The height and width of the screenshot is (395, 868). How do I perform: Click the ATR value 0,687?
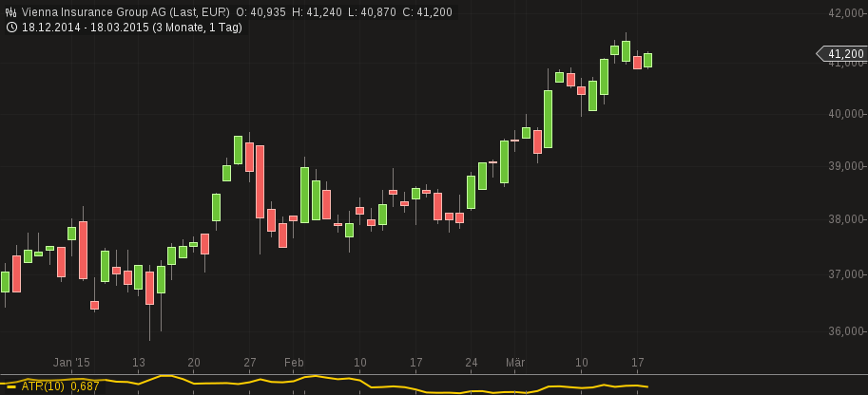pos(85,386)
